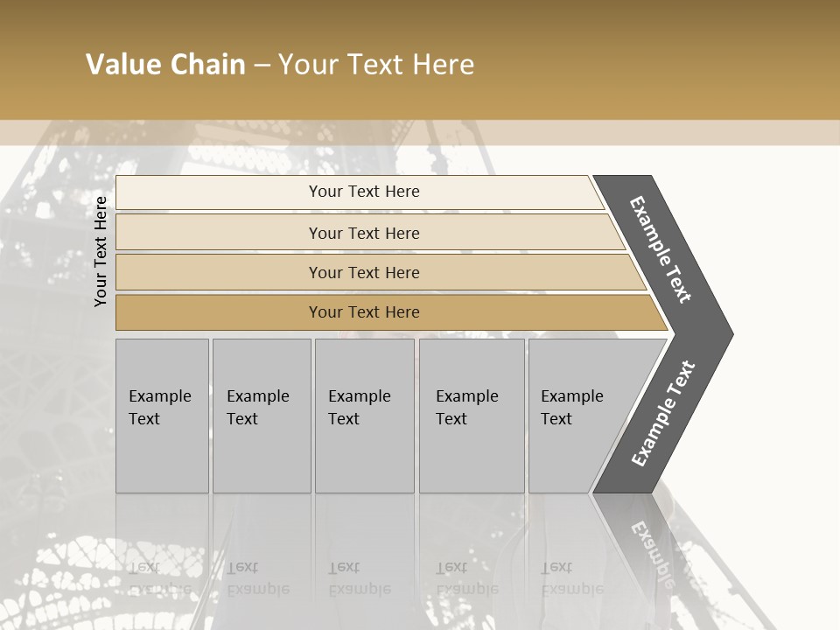Click the bold "Value Chain" title text
The image size is (840, 630).
(165, 65)
